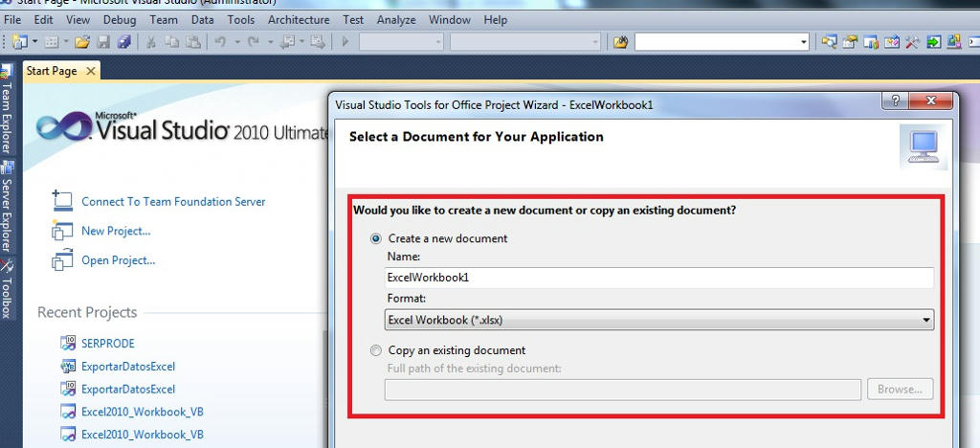Open the Toolbox side panel tab
980x448 pixels.
coord(7,289)
